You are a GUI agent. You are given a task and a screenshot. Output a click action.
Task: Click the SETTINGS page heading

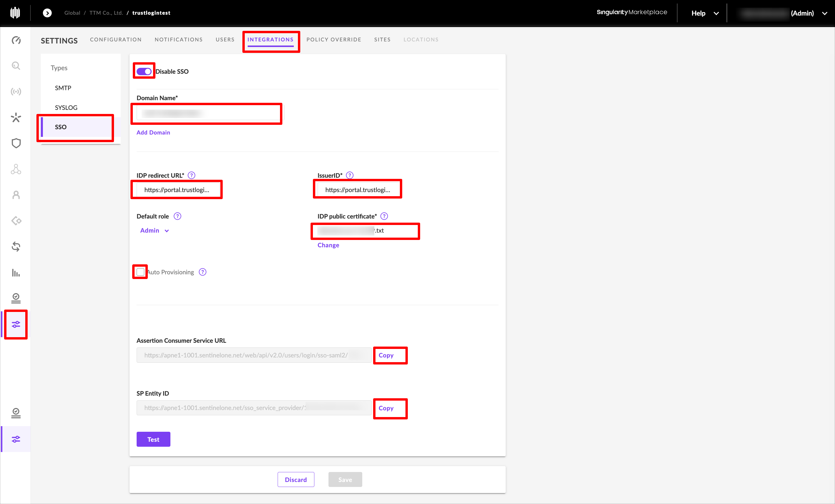click(x=59, y=41)
